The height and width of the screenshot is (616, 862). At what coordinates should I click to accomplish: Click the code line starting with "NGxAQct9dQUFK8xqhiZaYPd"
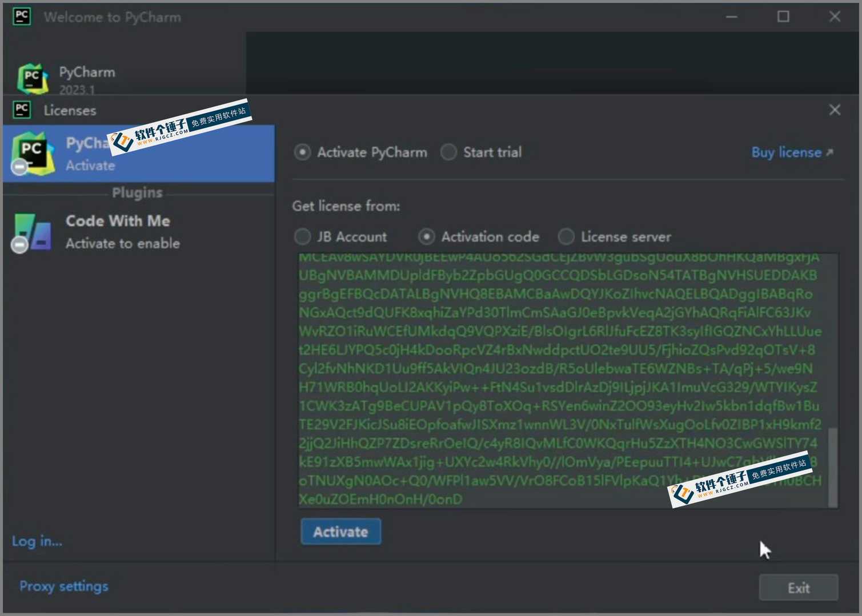(555, 312)
